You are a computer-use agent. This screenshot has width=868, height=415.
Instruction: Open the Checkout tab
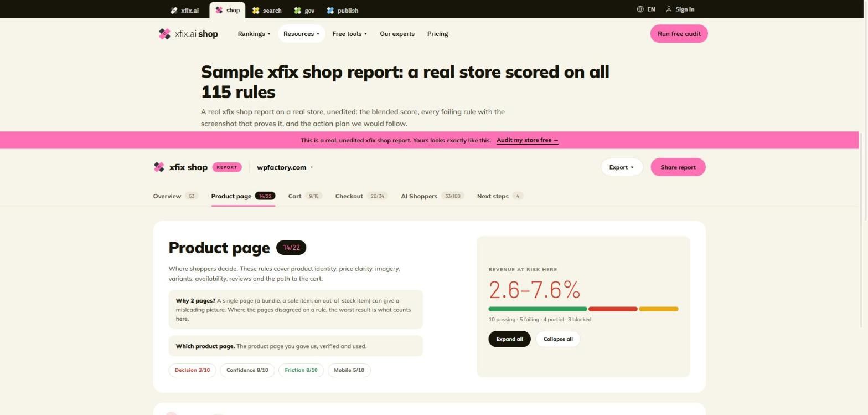pos(361,196)
